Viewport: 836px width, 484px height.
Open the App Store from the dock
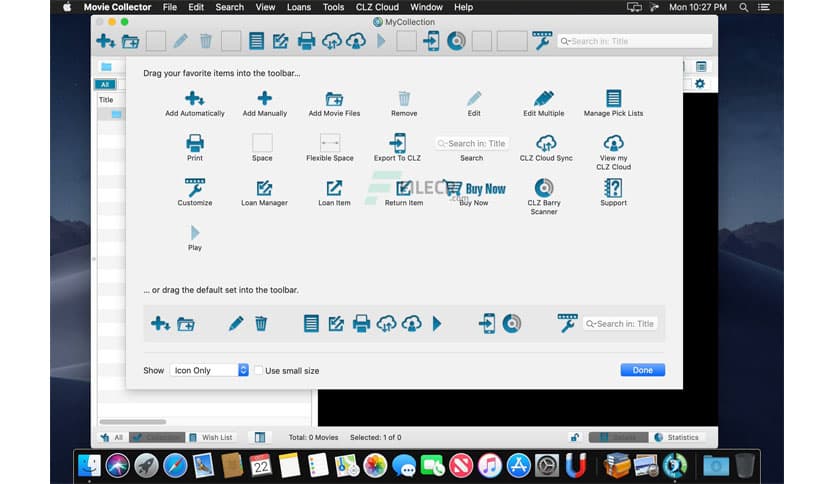tap(518, 465)
